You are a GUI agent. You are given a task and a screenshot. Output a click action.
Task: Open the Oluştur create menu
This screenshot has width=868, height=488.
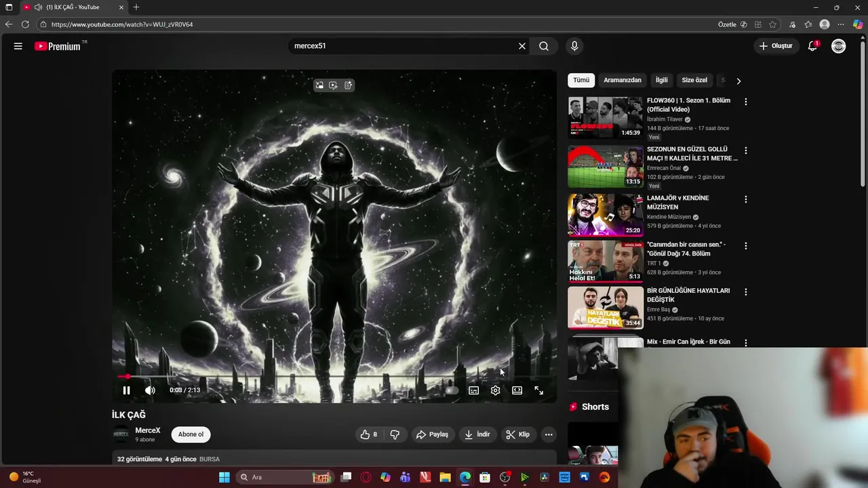tap(776, 46)
